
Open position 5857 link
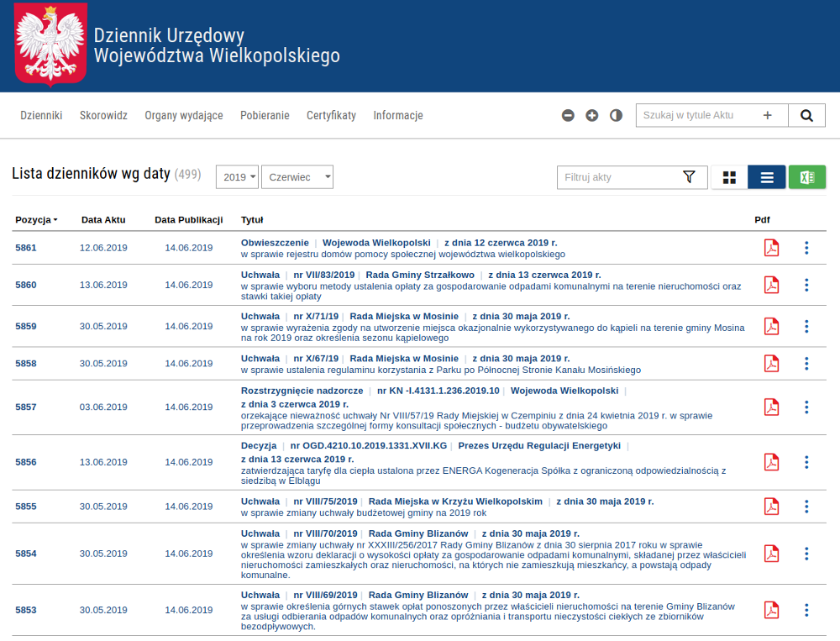point(26,407)
